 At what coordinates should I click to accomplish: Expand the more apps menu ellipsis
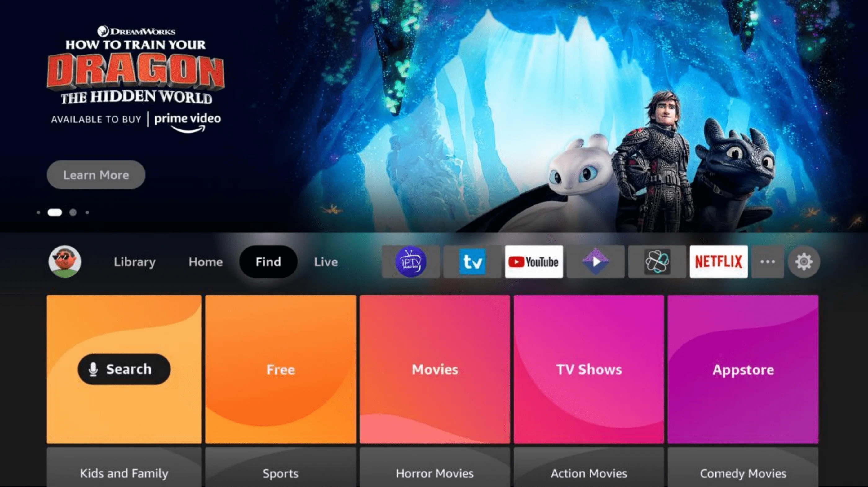pyautogui.click(x=768, y=262)
